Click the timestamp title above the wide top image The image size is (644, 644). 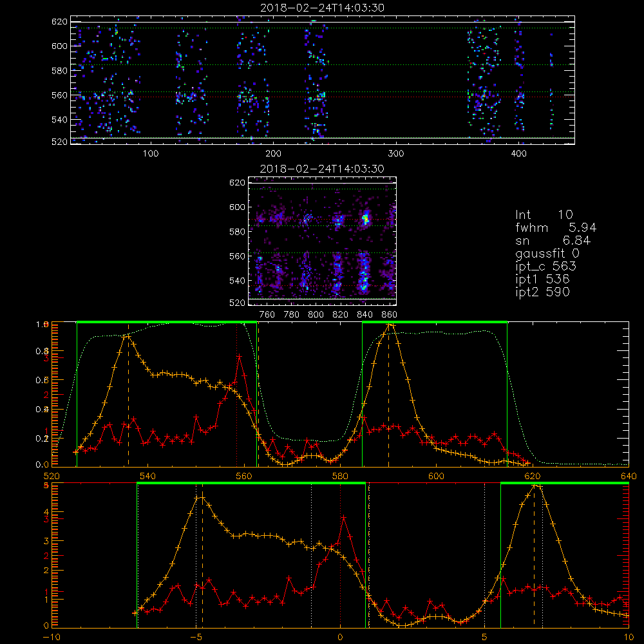322,8
